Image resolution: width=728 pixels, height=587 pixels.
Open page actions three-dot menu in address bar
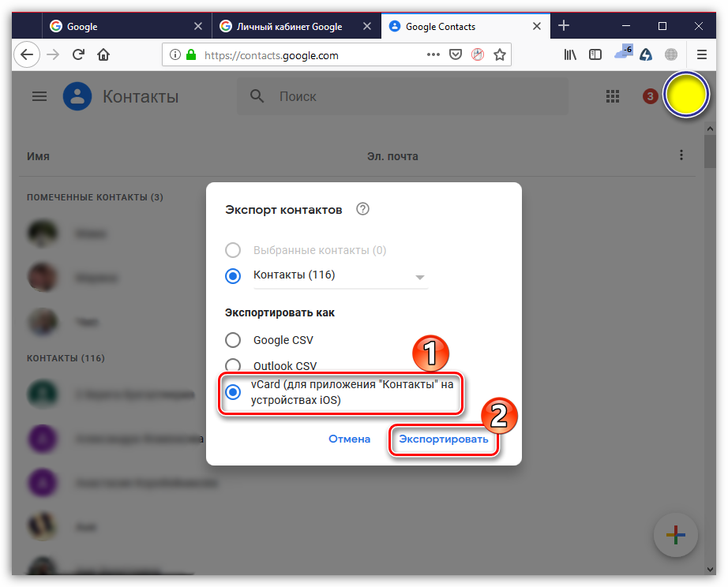click(433, 54)
